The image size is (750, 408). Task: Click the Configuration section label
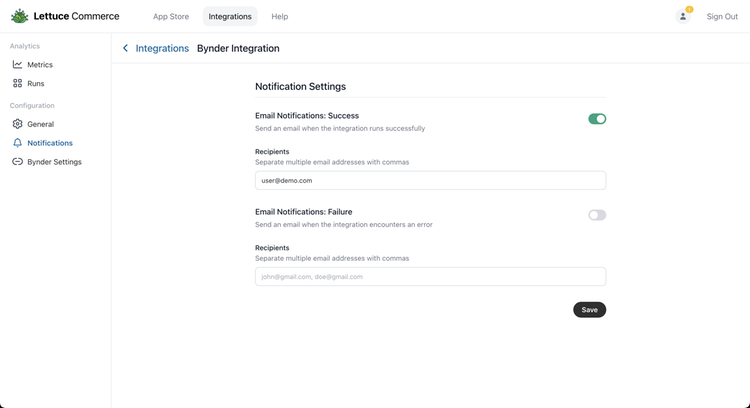point(32,105)
